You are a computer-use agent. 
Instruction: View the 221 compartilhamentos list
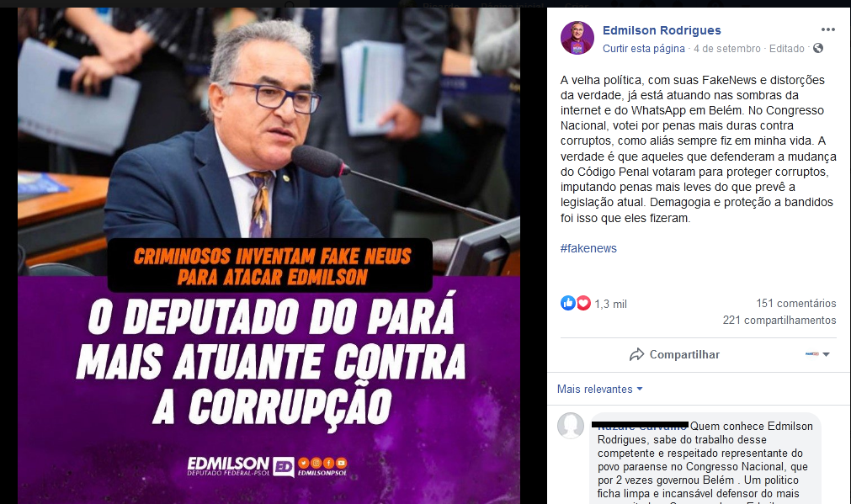[779, 320]
